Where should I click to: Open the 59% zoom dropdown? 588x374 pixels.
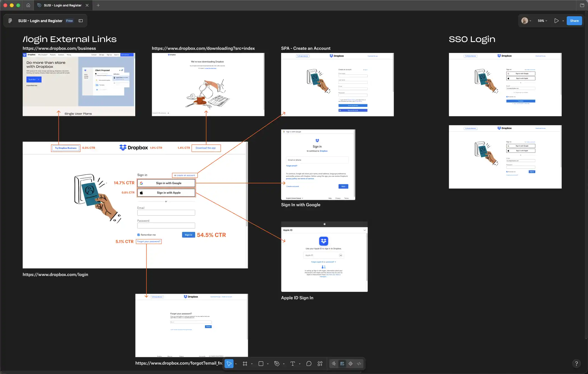(x=542, y=21)
